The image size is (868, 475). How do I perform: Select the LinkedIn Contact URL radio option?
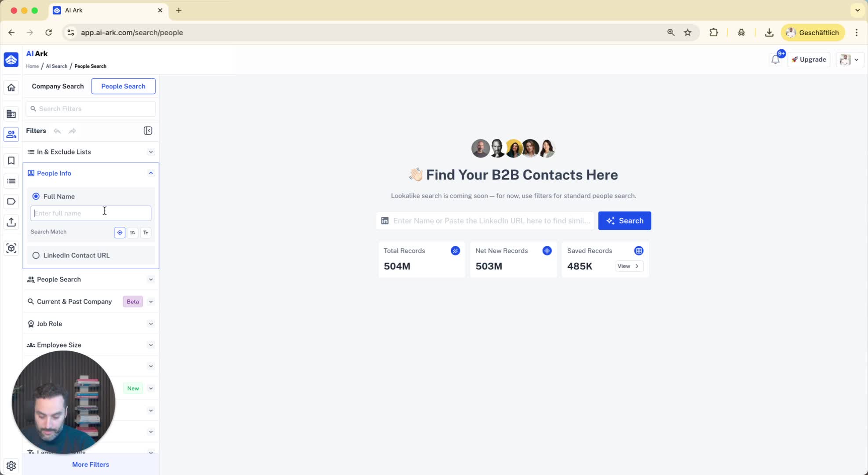coord(36,255)
